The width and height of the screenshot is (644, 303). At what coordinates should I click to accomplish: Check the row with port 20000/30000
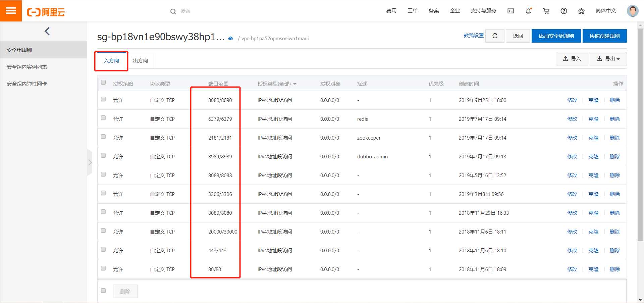(103, 231)
